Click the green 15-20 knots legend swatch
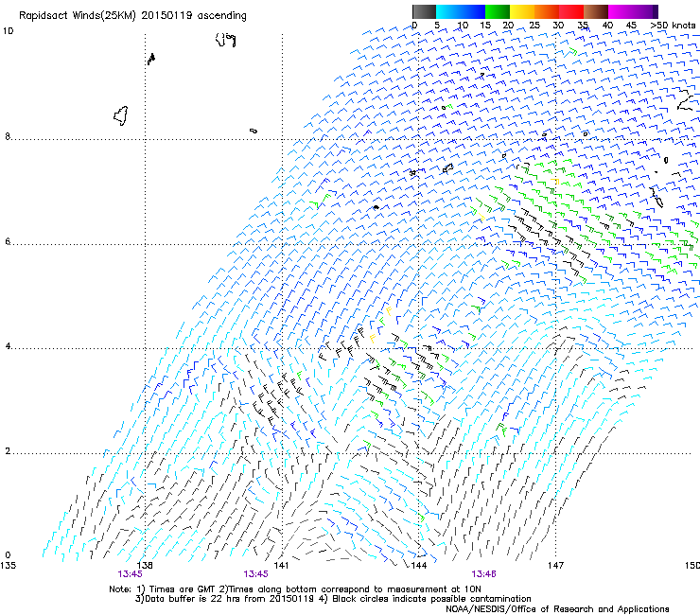This screenshot has height=615, width=700. (498, 11)
